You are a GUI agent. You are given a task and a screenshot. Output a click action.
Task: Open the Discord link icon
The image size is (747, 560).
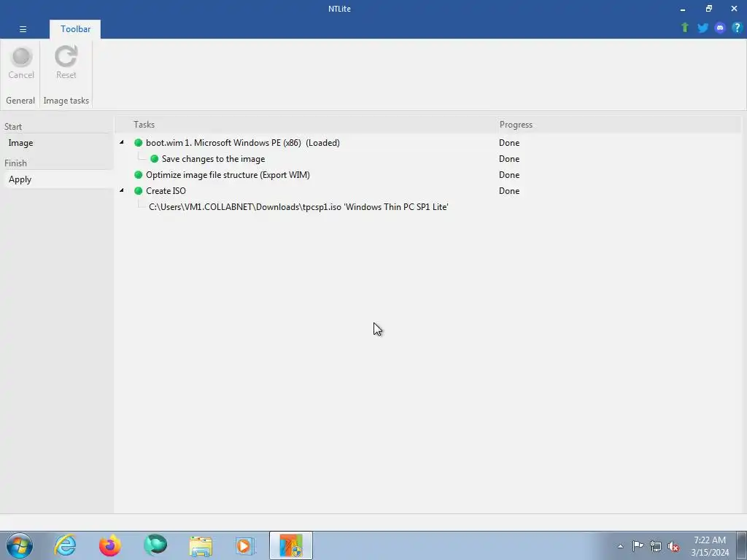point(720,28)
